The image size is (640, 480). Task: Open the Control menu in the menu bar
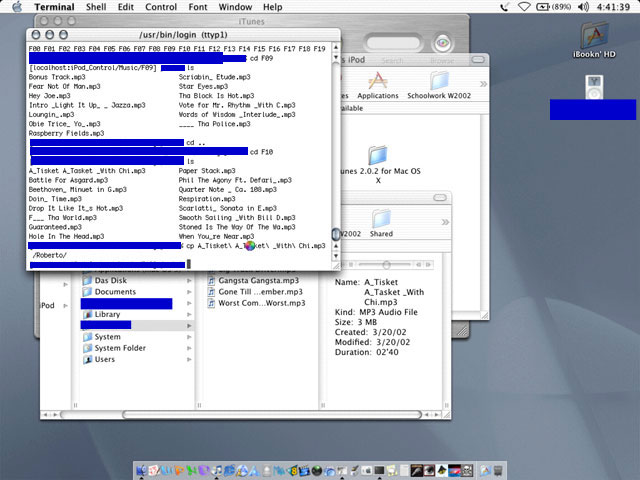point(161,7)
